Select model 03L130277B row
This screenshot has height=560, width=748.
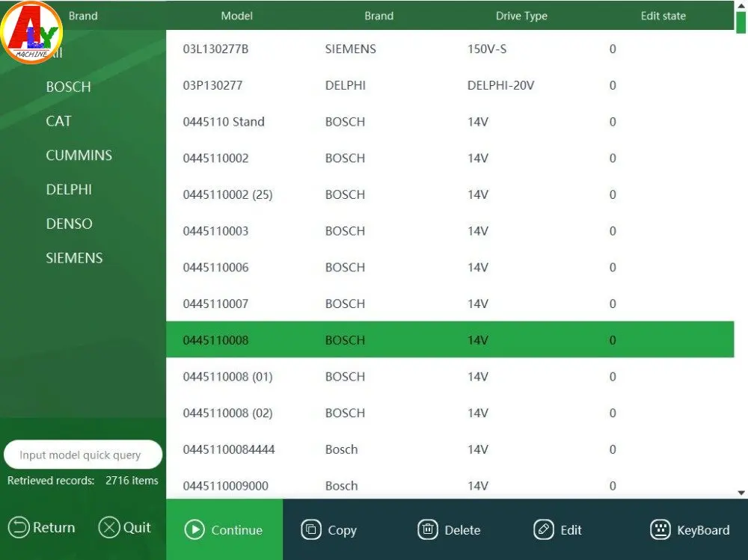(x=450, y=49)
